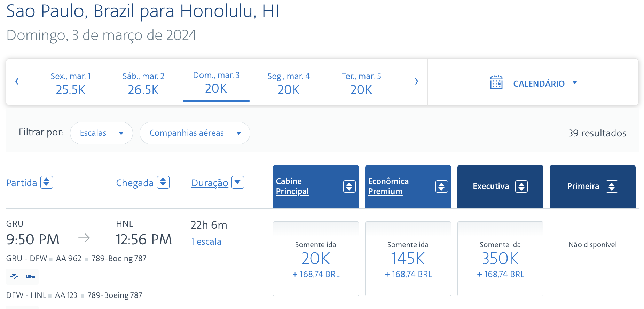Open the Companhias aéreas filter dropdown
644x309 pixels.
click(x=195, y=133)
